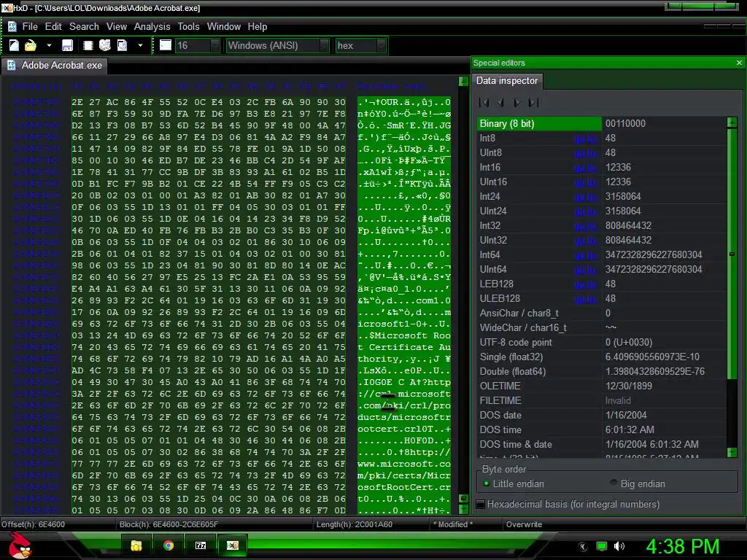Select the DOS time row value 6:01:32 AM
The width and height of the screenshot is (747, 560).
pyautogui.click(x=664, y=430)
